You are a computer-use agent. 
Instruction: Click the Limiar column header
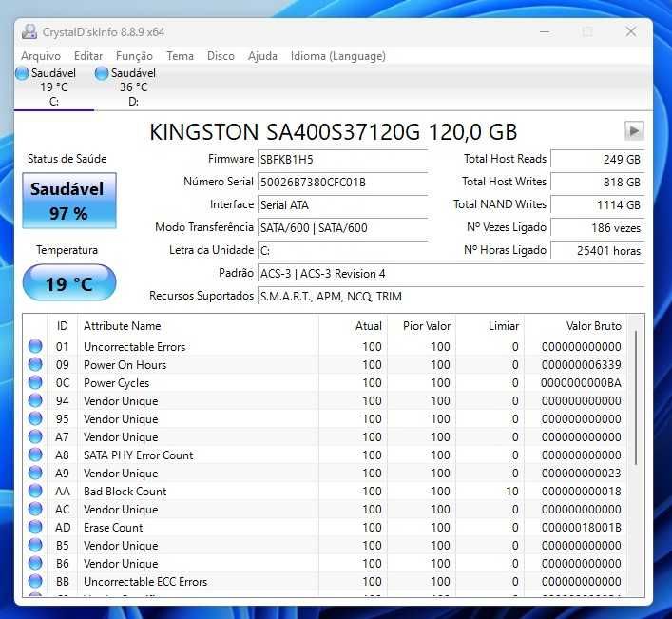(x=490, y=326)
